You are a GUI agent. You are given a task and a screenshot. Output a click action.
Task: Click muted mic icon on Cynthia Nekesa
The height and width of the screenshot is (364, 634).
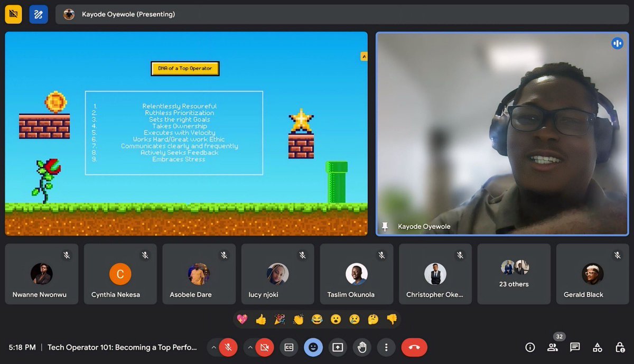click(145, 255)
